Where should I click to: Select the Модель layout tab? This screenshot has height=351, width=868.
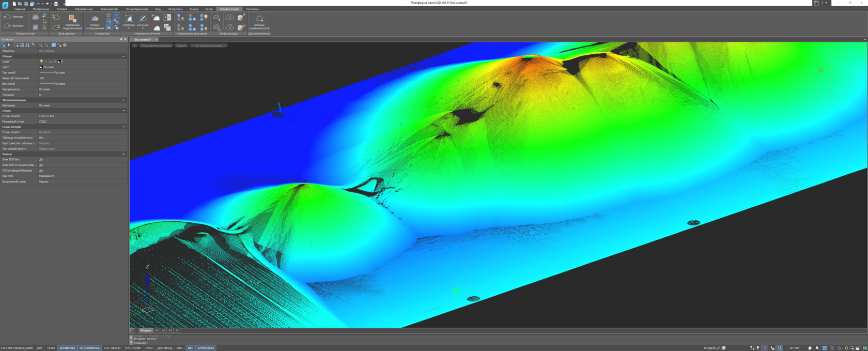pyautogui.click(x=146, y=330)
